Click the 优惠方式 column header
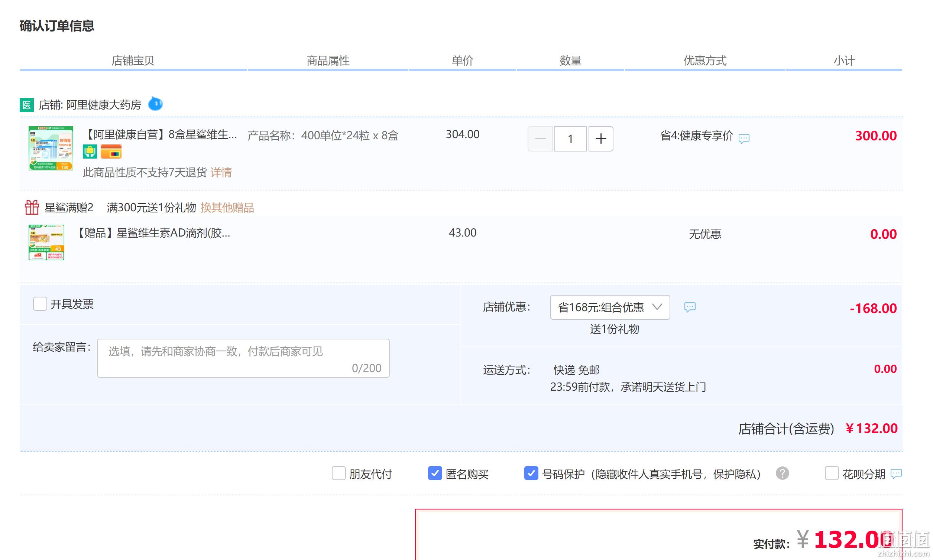 705,61
